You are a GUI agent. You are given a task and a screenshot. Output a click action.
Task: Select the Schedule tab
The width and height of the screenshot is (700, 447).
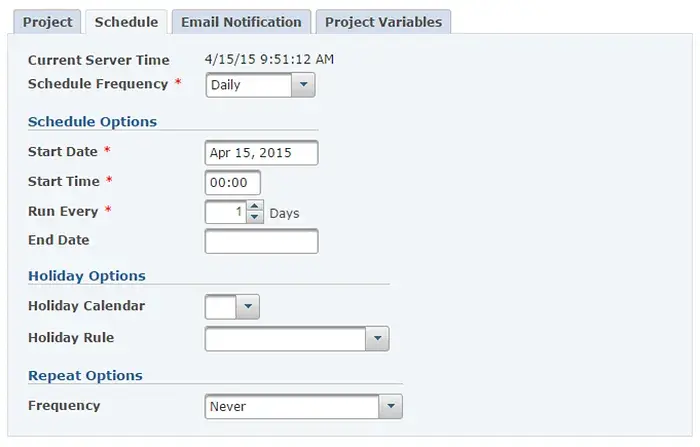[126, 22]
